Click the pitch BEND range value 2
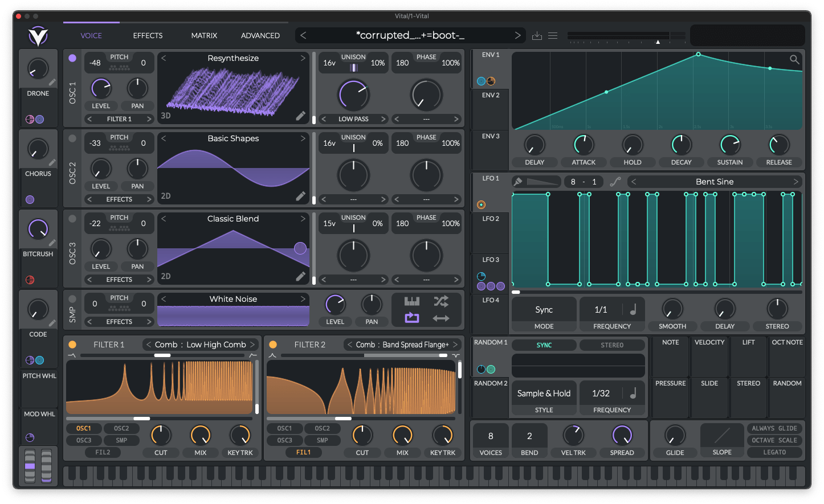This screenshot has height=504, width=824. point(529,436)
